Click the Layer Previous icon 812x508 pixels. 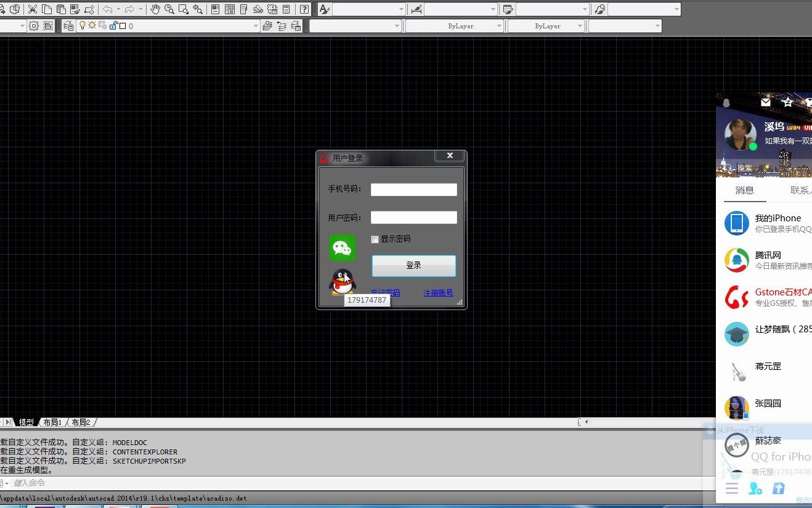pos(282,26)
